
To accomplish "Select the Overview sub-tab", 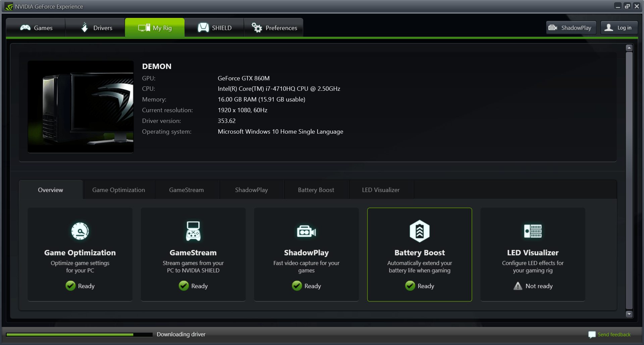I will click(51, 190).
